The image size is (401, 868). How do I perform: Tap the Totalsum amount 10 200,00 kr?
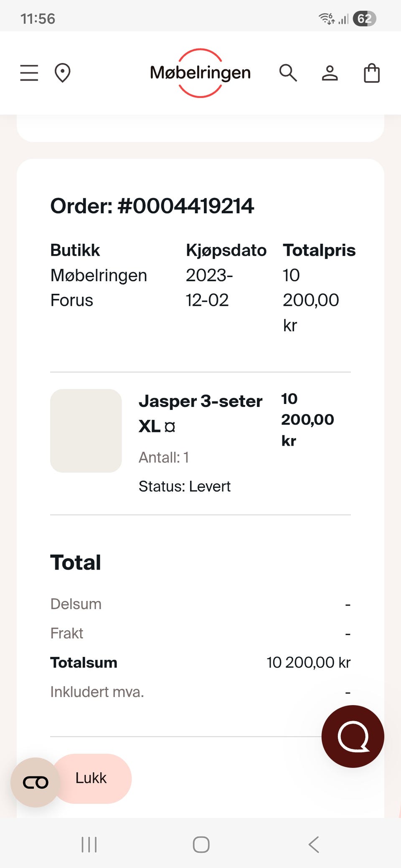(x=308, y=662)
